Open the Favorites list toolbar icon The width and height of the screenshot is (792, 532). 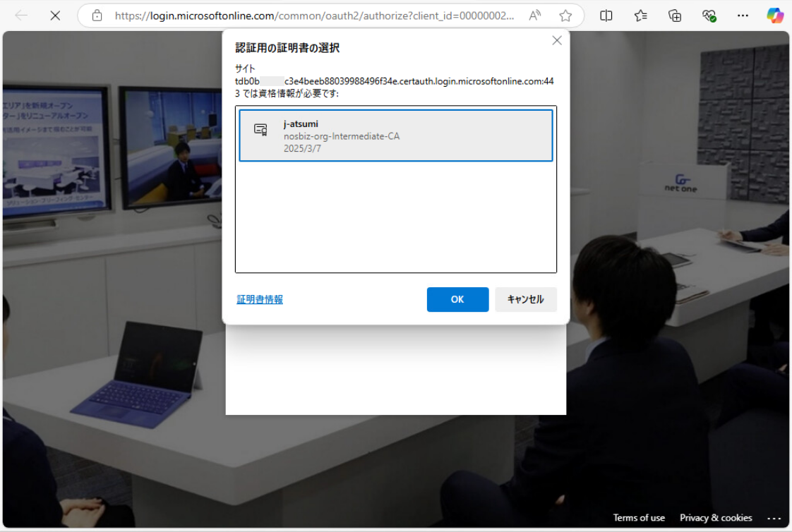[x=640, y=16]
